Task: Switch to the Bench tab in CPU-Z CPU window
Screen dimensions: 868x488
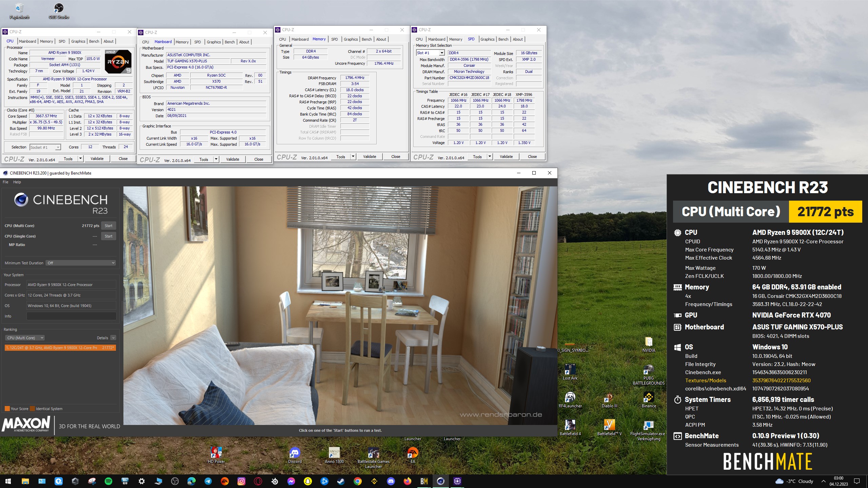Action: coord(94,41)
